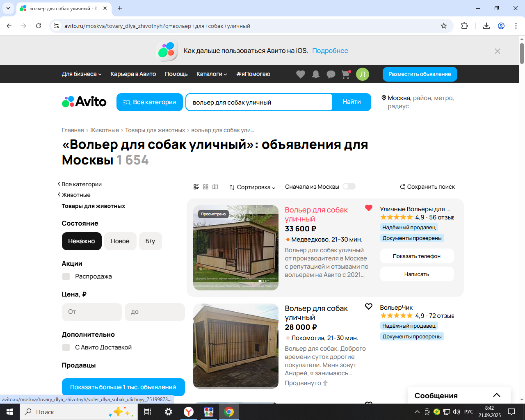Open Settings gear in taskbar
Image resolution: width=525 pixels, height=420 pixels.
click(x=169, y=412)
